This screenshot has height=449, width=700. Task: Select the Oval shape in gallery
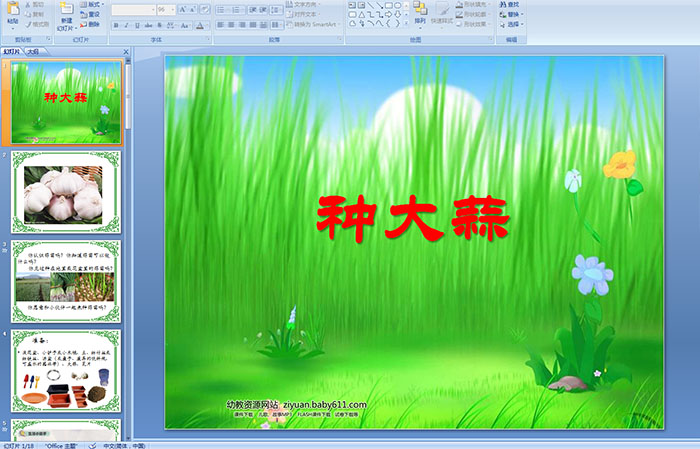(x=398, y=5)
